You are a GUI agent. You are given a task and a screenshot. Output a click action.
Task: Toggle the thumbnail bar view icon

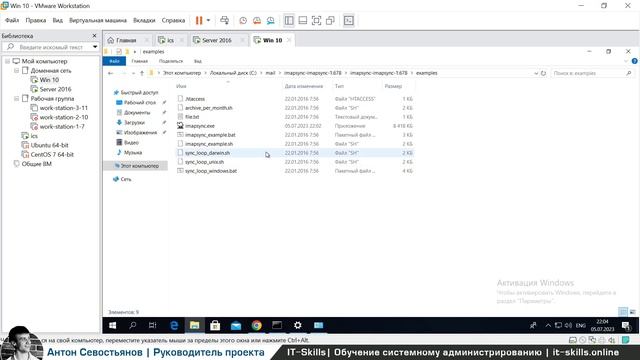pos(302,20)
